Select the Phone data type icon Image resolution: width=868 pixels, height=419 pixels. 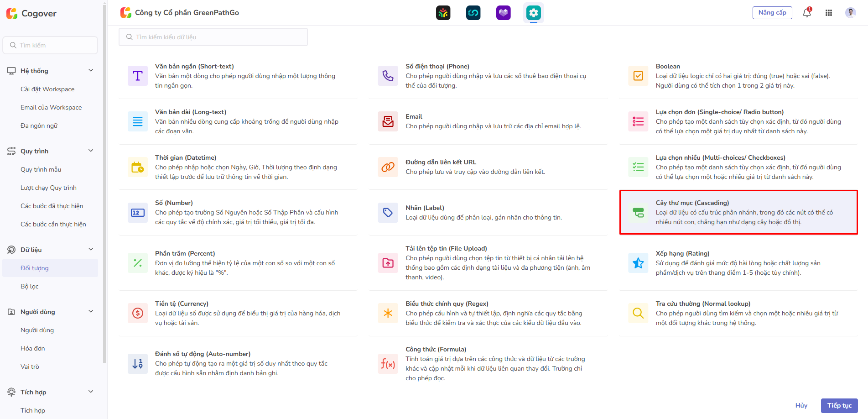coord(388,76)
